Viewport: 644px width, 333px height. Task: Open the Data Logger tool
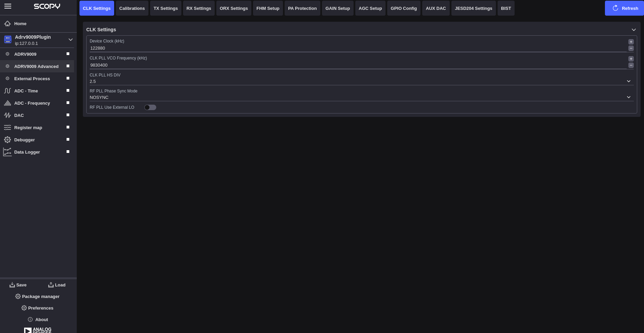coord(27,152)
